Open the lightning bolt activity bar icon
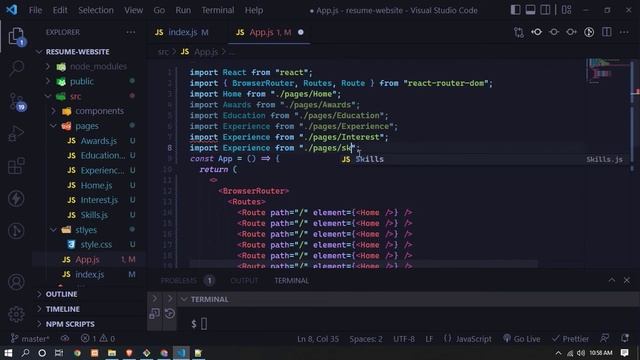 click(x=16, y=199)
